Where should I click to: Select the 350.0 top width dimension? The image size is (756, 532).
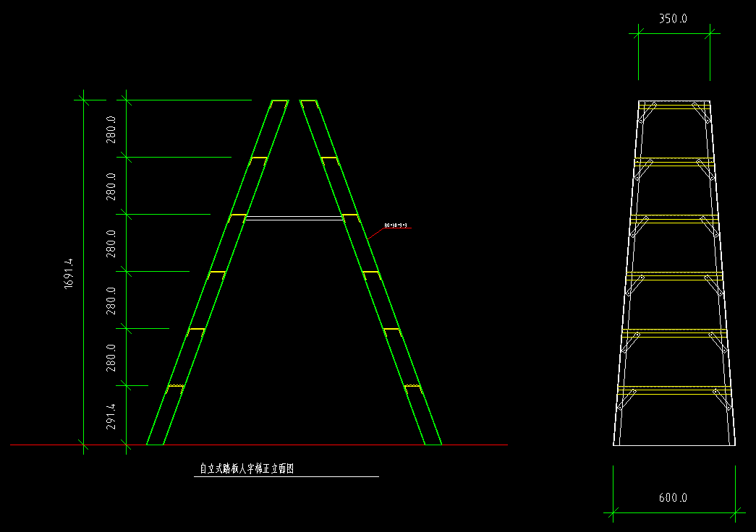coord(673,19)
